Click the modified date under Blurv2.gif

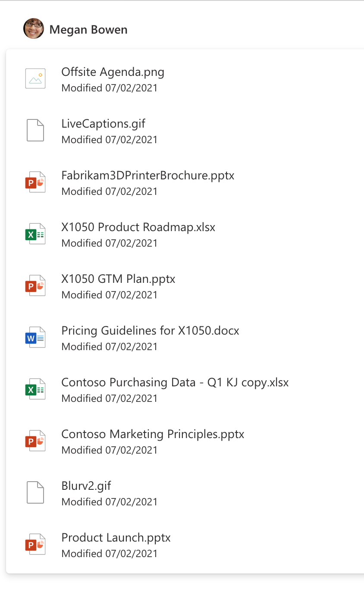point(109,501)
